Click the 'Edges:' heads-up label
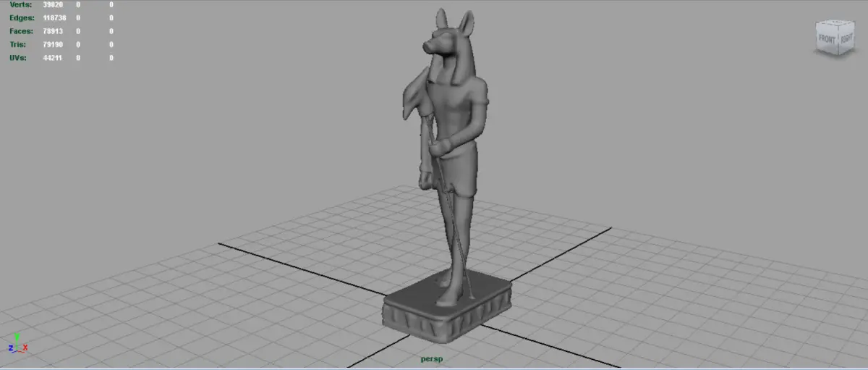 coord(22,17)
